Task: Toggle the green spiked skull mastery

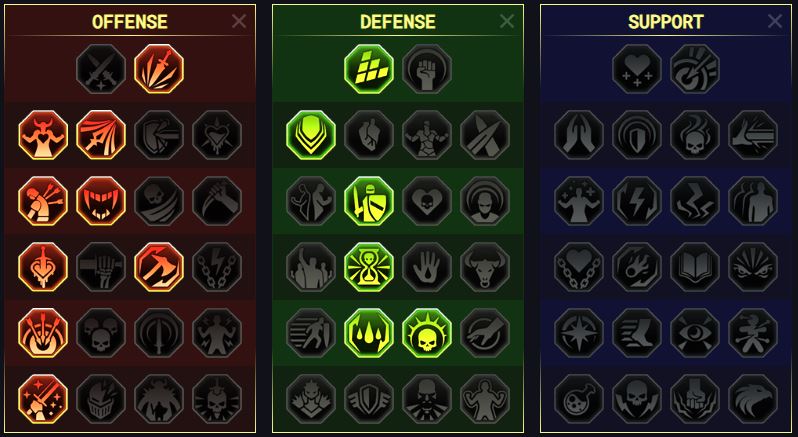Action: point(427,333)
